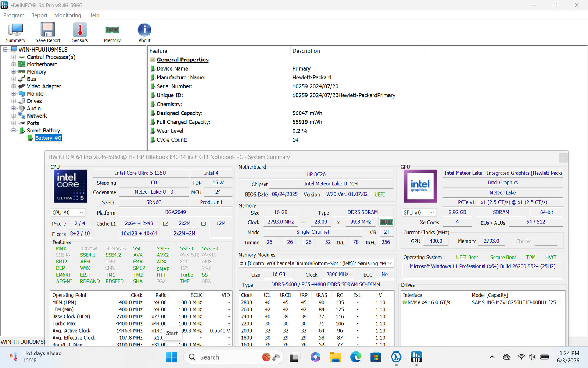The image size is (588, 368).
Task: Show hidden tray icons chevron
Action: point(492,357)
